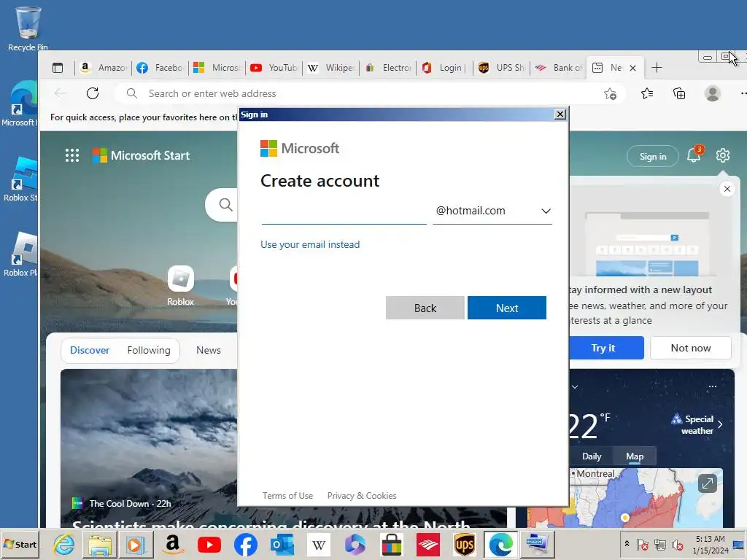
Task: Select the Discover feed tab
Action: 90,350
